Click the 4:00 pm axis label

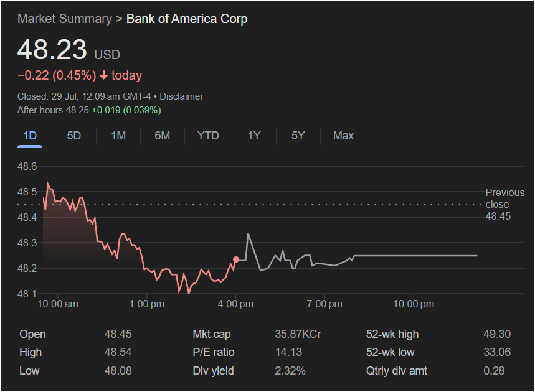pos(236,304)
